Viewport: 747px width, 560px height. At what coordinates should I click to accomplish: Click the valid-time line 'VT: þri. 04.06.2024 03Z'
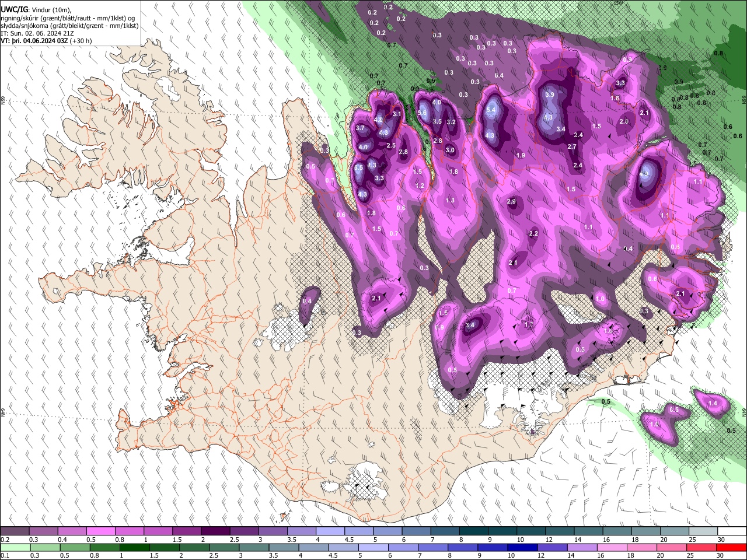[34, 41]
